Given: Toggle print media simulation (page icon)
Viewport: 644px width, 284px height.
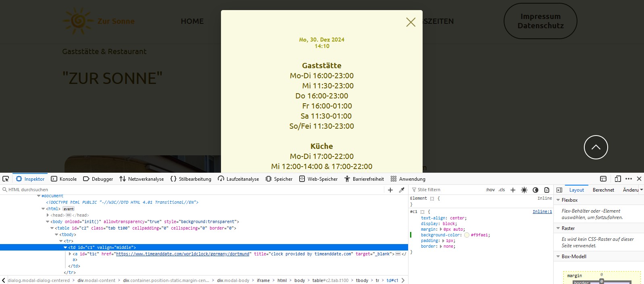Looking at the screenshot, I should pyautogui.click(x=547, y=190).
